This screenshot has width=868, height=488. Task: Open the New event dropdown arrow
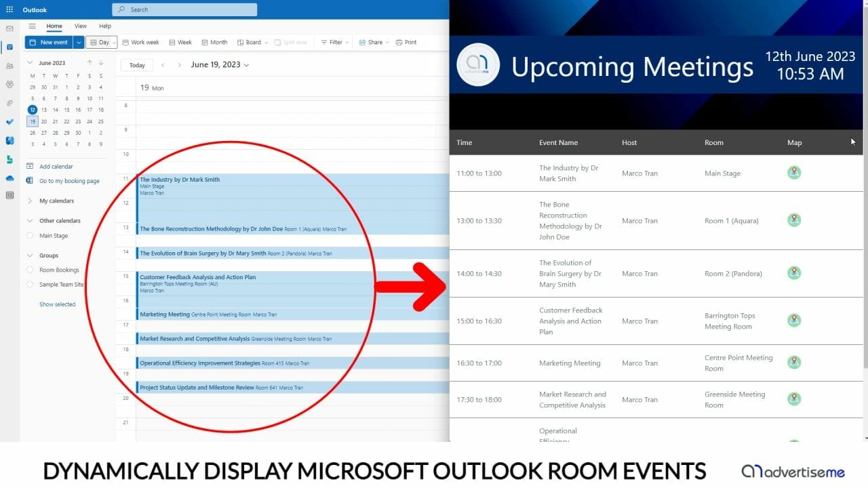click(79, 42)
